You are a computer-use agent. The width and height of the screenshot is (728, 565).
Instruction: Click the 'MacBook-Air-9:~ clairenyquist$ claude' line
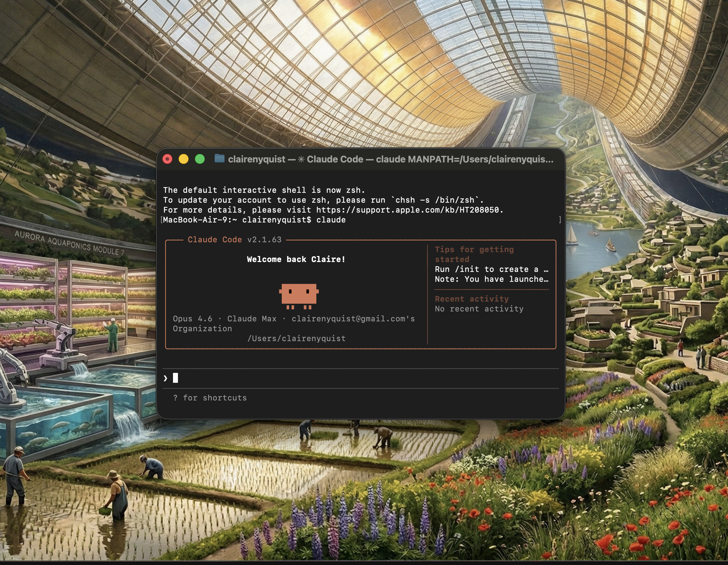tap(254, 220)
